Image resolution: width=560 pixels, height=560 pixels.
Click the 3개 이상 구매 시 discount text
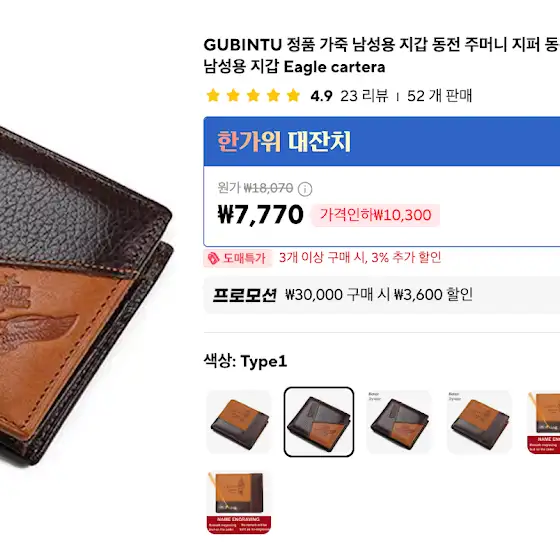click(360, 257)
